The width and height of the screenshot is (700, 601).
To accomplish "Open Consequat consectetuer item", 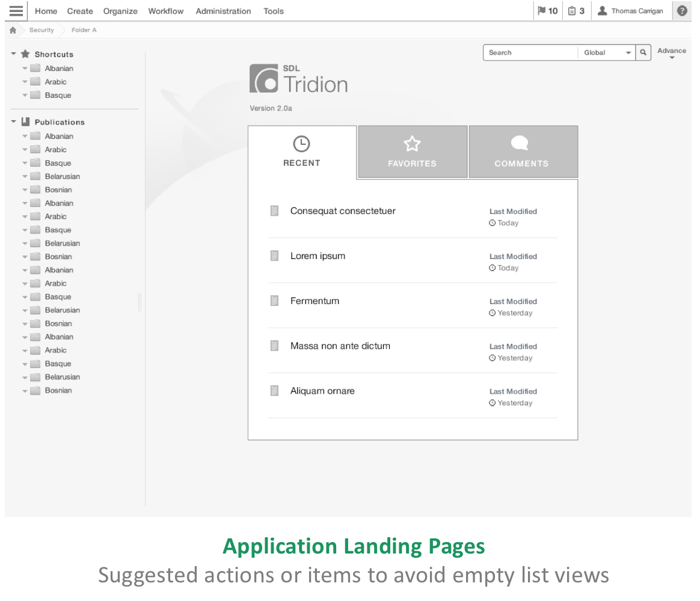I will [x=343, y=210].
